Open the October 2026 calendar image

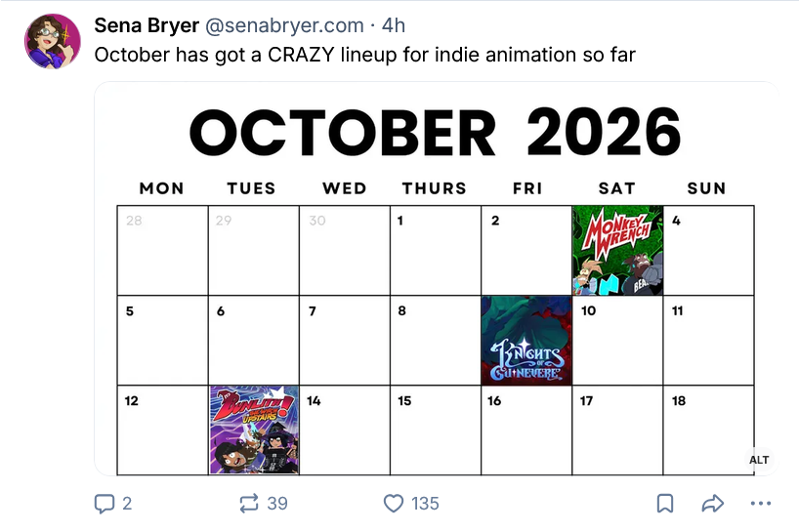(x=436, y=278)
